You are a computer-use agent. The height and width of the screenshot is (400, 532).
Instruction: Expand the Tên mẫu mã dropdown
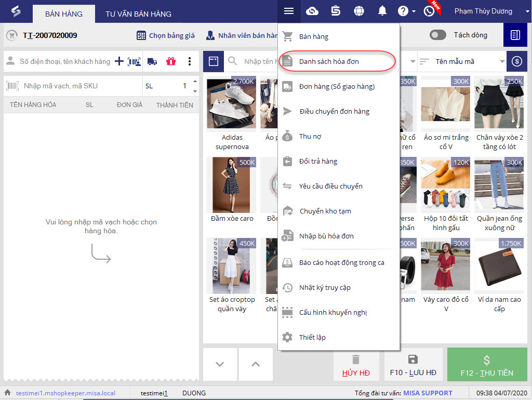pos(502,61)
